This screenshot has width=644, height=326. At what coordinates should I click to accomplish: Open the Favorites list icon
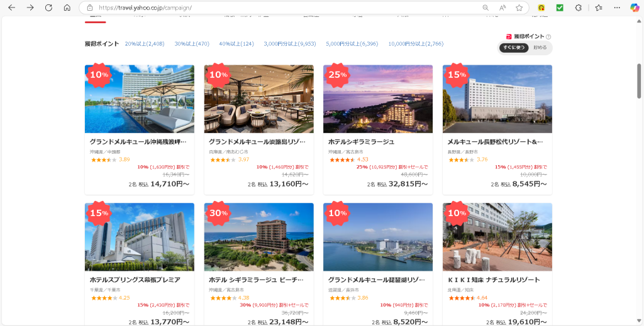(x=598, y=8)
